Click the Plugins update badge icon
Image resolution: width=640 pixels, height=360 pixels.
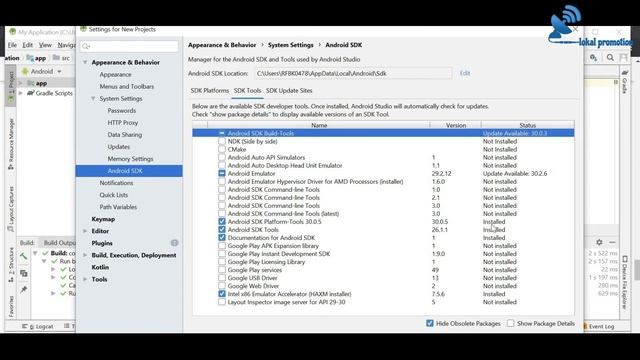[174, 243]
